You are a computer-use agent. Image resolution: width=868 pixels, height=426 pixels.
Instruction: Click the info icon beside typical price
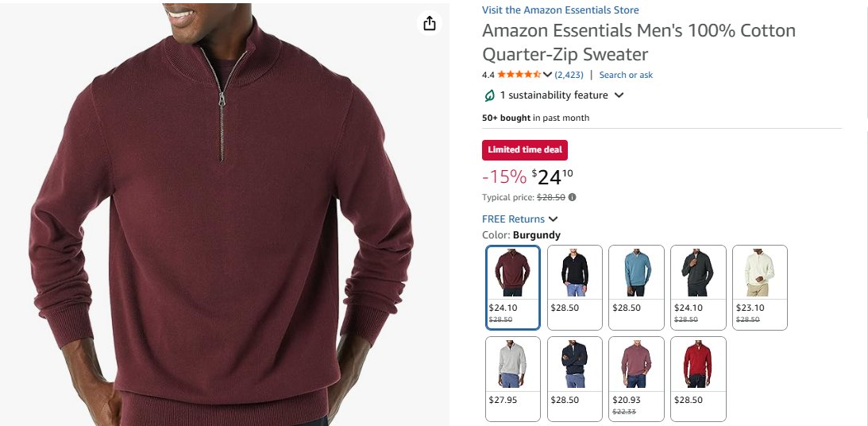(573, 197)
